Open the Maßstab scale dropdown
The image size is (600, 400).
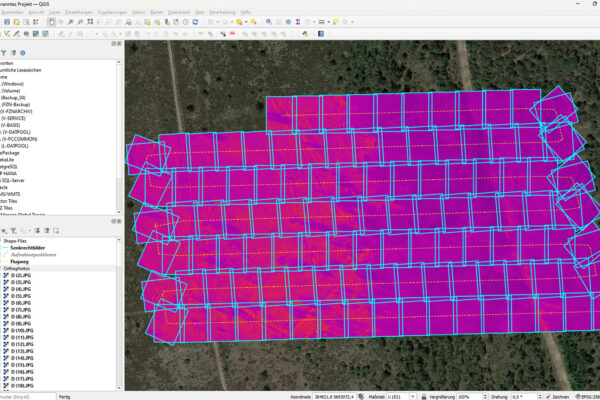412,397
